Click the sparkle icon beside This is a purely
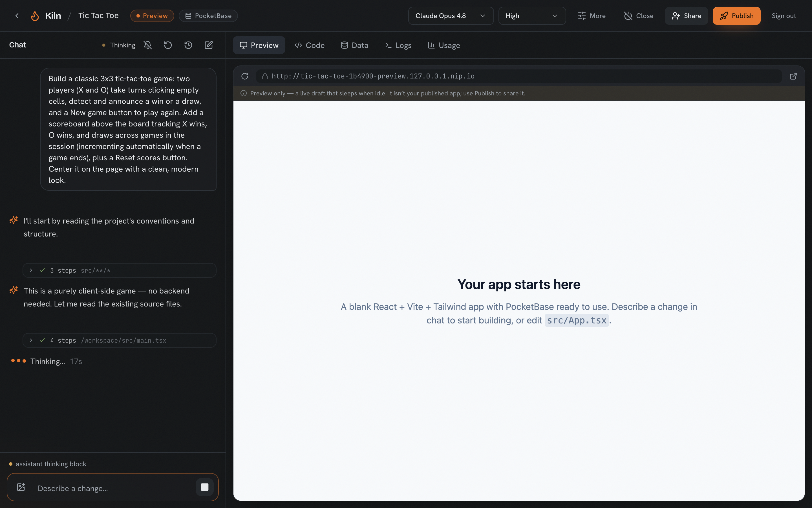This screenshot has width=812, height=508. pos(14,290)
